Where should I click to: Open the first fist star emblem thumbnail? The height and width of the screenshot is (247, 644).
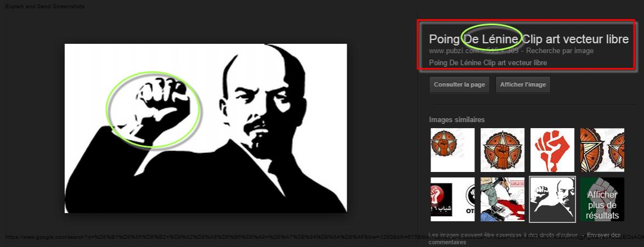[453, 150]
